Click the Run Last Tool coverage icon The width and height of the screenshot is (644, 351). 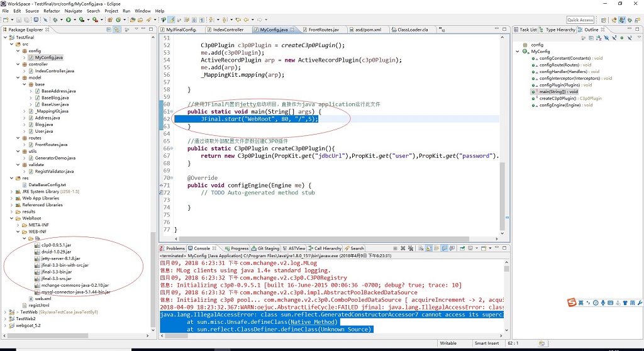(x=81, y=19)
